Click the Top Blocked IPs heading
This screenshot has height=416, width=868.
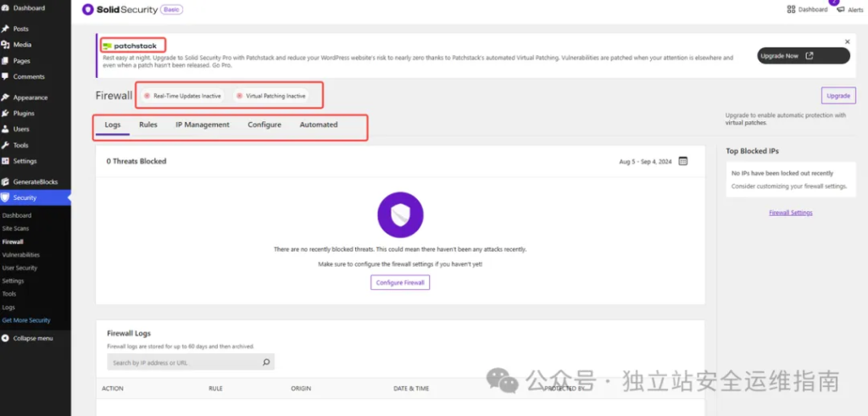(753, 151)
